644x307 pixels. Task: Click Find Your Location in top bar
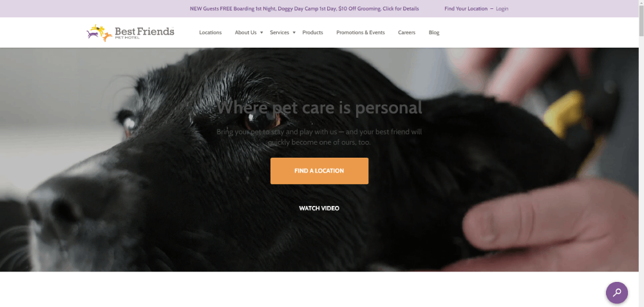[x=466, y=8]
